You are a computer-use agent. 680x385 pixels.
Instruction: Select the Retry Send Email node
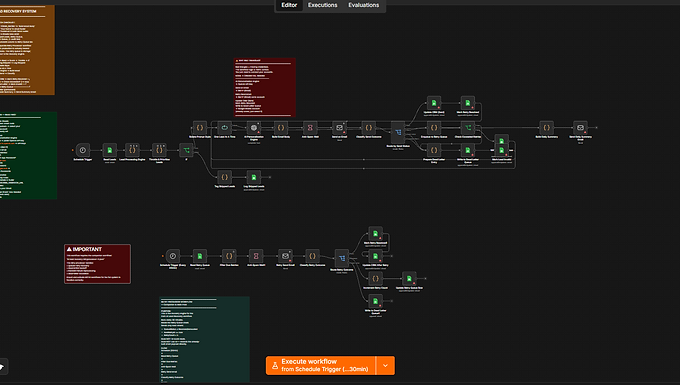click(285, 256)
